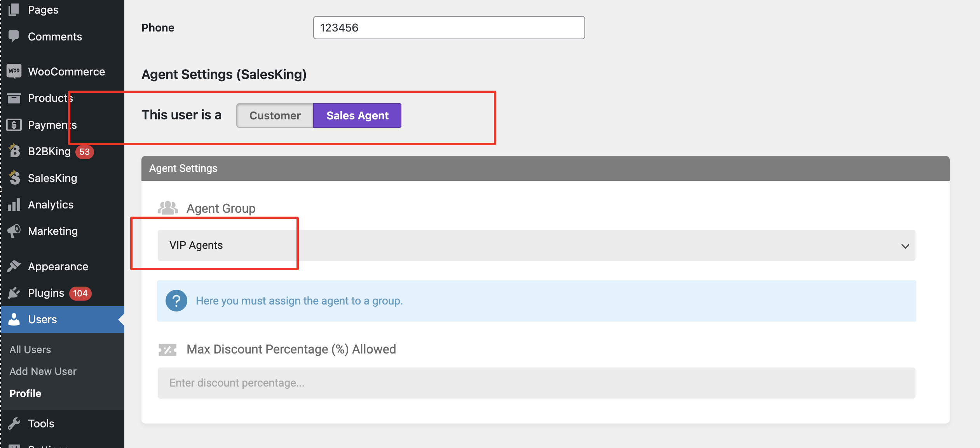Set user type to Sales Agent

357,115
